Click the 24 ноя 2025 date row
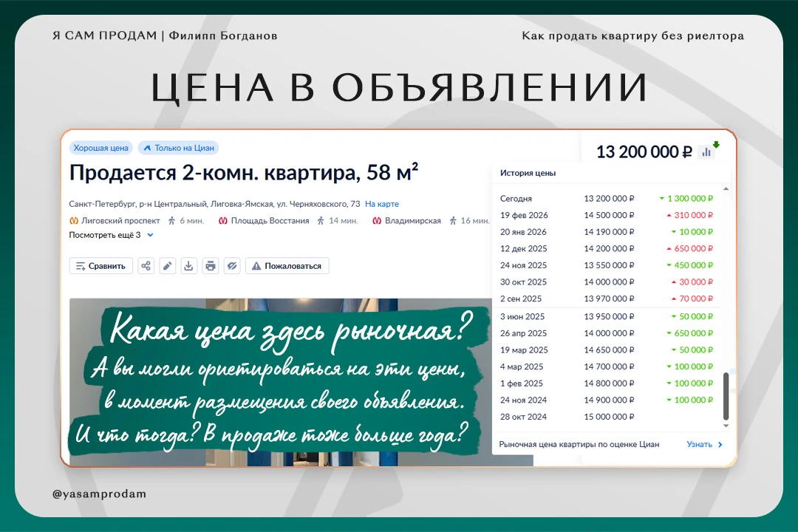 (607, 265)
